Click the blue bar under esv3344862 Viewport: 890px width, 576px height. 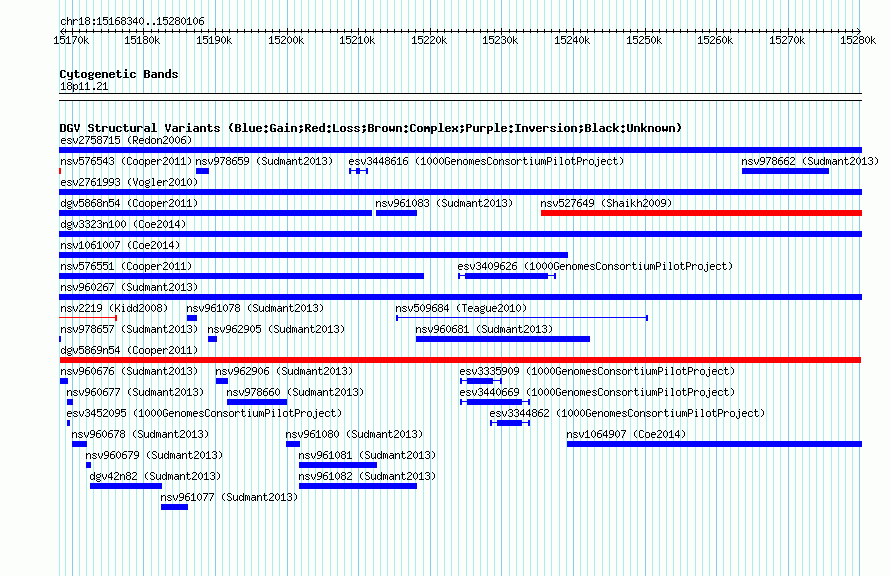[x=510, y=423]
